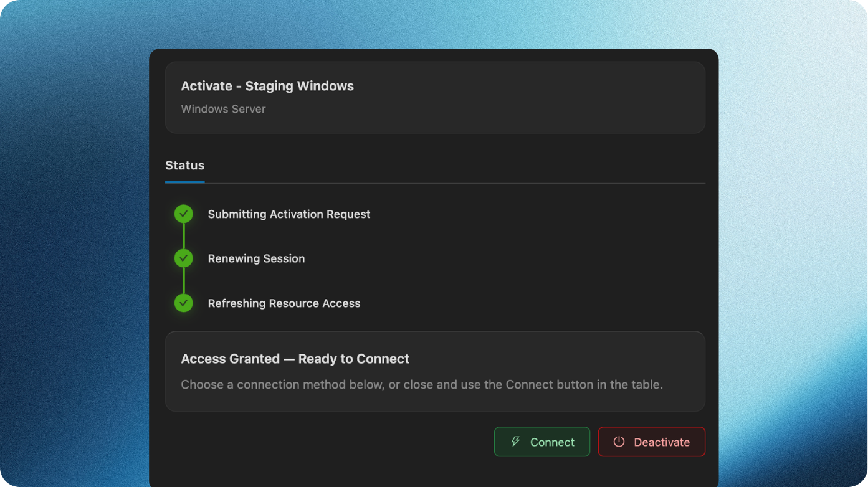This screenshot has width=868, height=487.
Task: Click the green check beside Renewing Session
Action: (x=183, y=258)
